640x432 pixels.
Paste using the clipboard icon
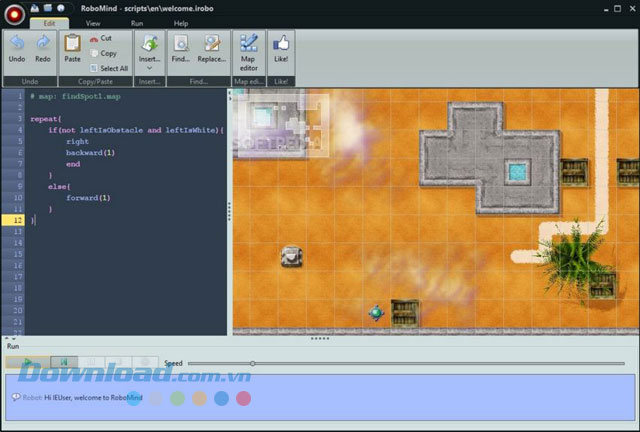pyautogui.click(x=72, y=44)
